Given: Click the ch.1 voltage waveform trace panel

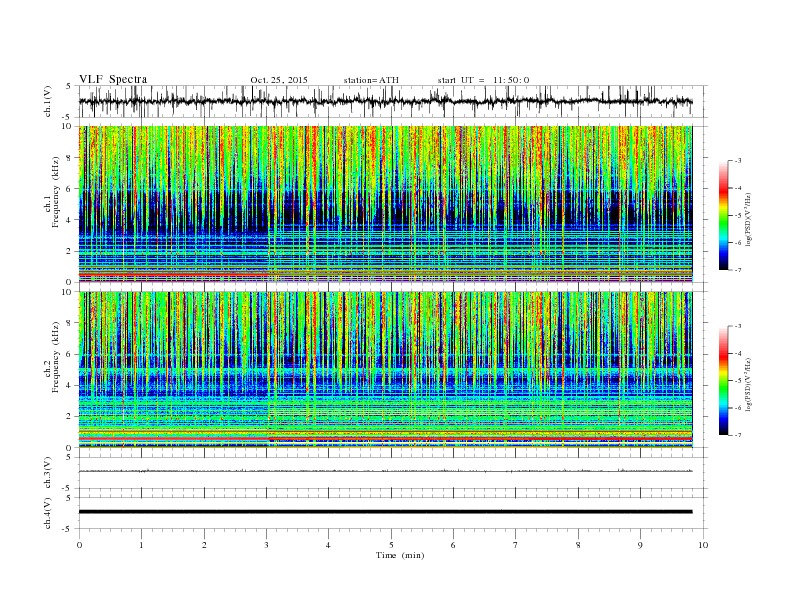Looking at the screenshot, I should pyautogui.click(x=393, y=101).
